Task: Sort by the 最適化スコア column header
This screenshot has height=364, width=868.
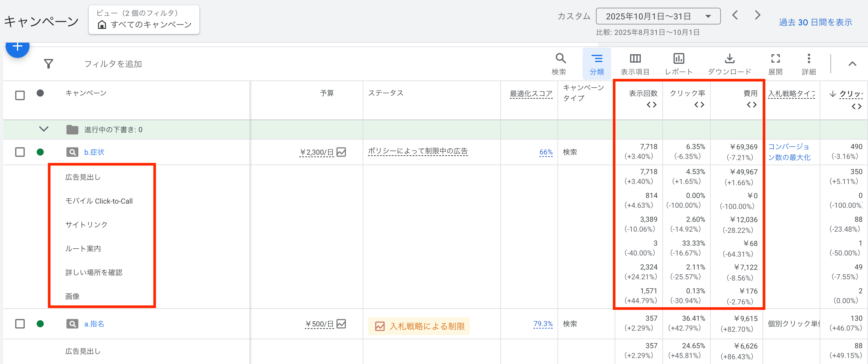Action: pyautogui.click(x=531, y=93)
